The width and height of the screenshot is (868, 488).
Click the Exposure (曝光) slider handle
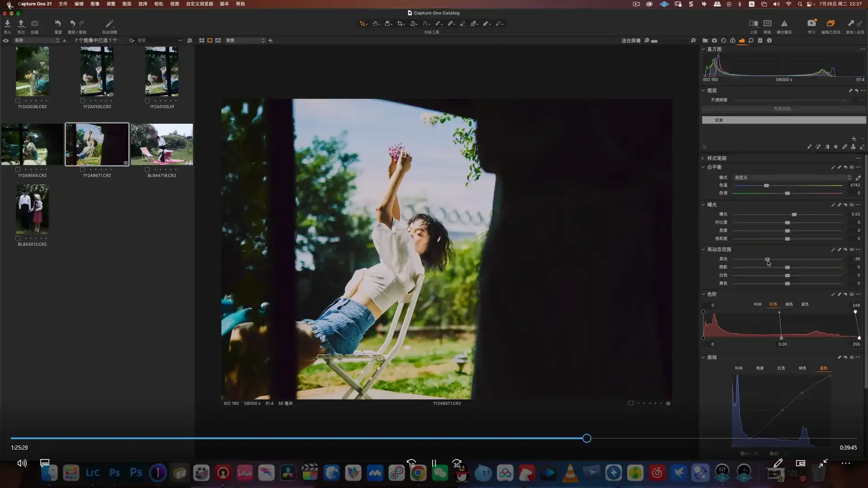pos(794,214)
